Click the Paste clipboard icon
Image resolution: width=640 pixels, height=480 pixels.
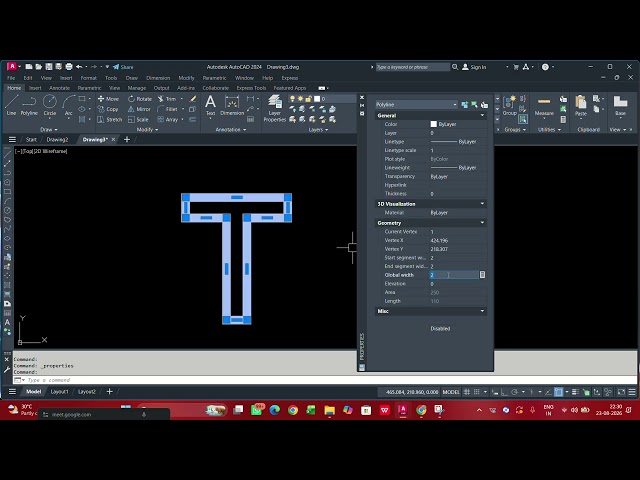click(581, 105)
